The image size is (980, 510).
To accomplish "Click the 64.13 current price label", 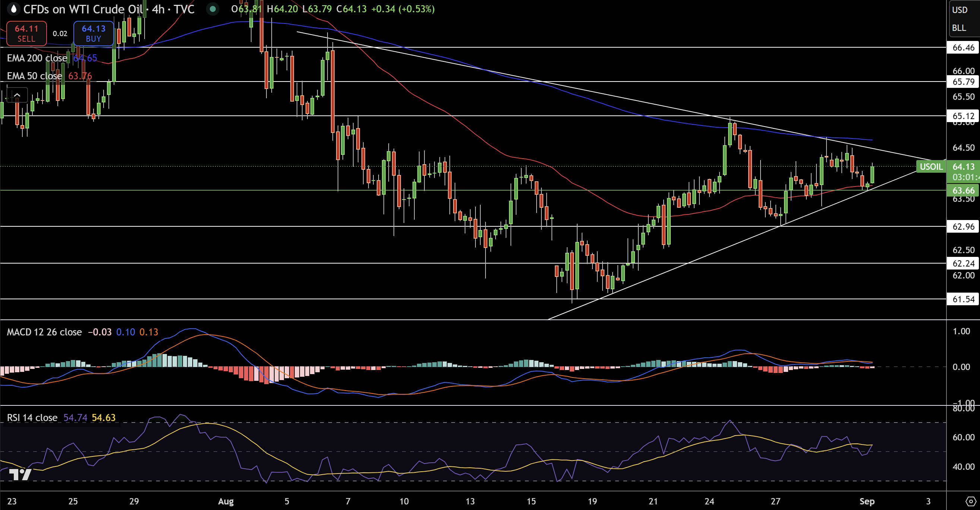I will coord(963,166).
